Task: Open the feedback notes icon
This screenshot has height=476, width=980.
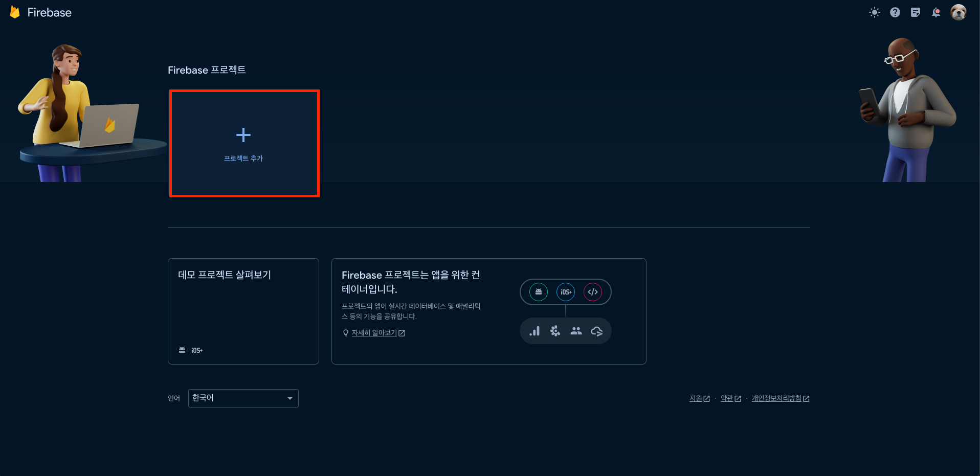Action: click(916, 12)
